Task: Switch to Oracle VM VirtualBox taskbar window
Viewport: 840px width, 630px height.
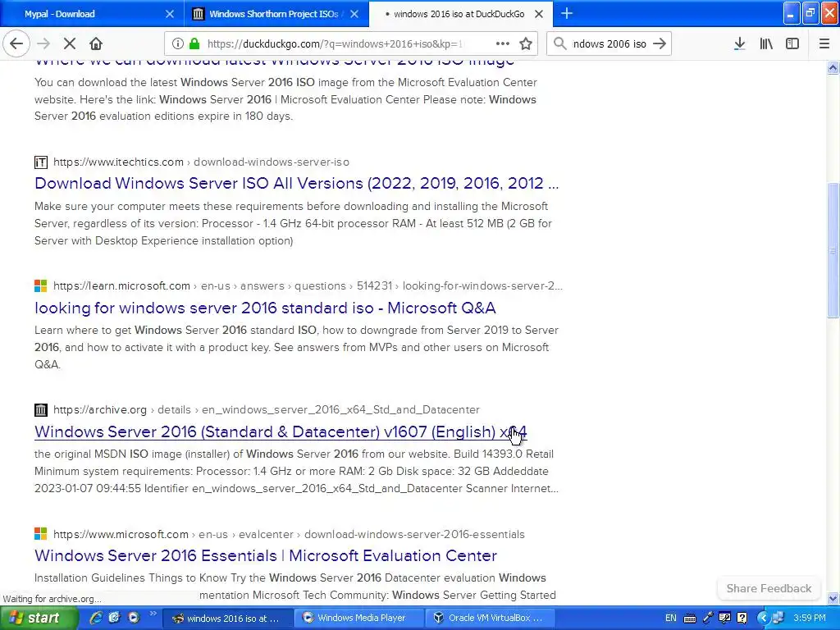Action: 489,619
